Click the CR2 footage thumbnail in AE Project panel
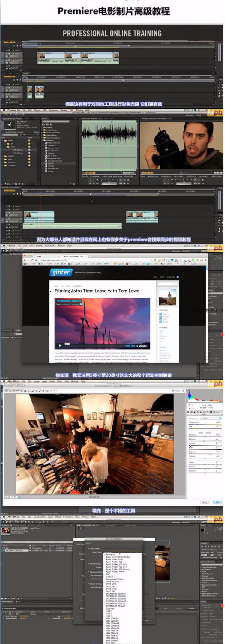Screen dimensions: 225x644 [5, 531]
